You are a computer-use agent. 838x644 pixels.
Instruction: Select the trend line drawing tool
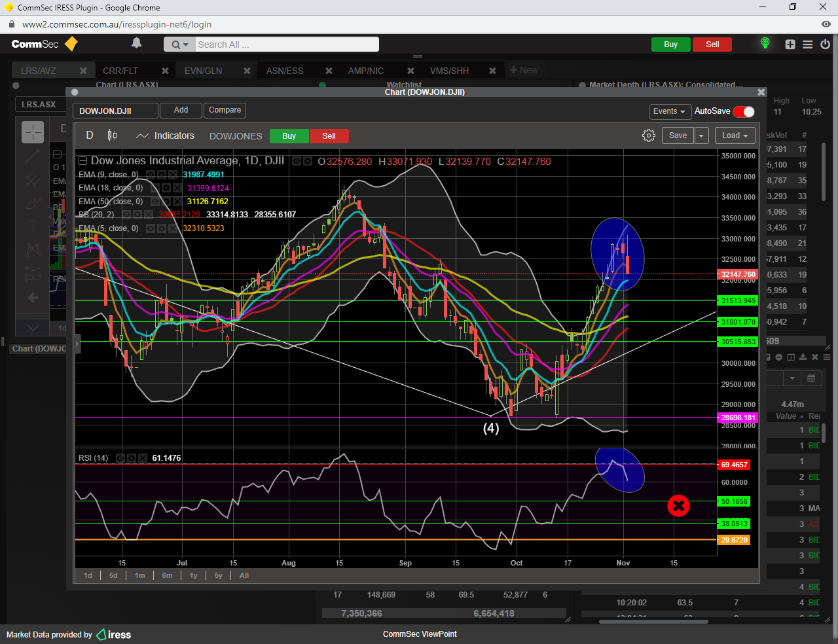tap(33, 156)
